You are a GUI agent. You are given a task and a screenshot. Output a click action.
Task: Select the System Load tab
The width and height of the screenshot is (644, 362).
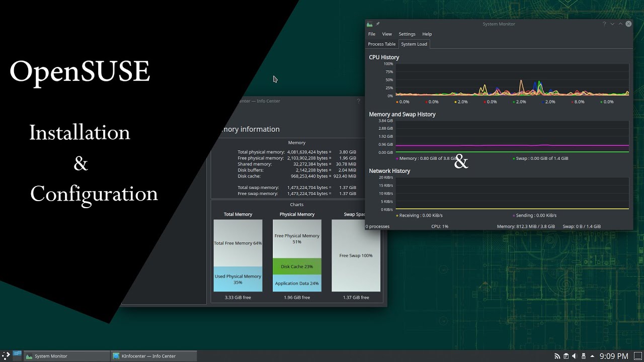pos(414,44)
